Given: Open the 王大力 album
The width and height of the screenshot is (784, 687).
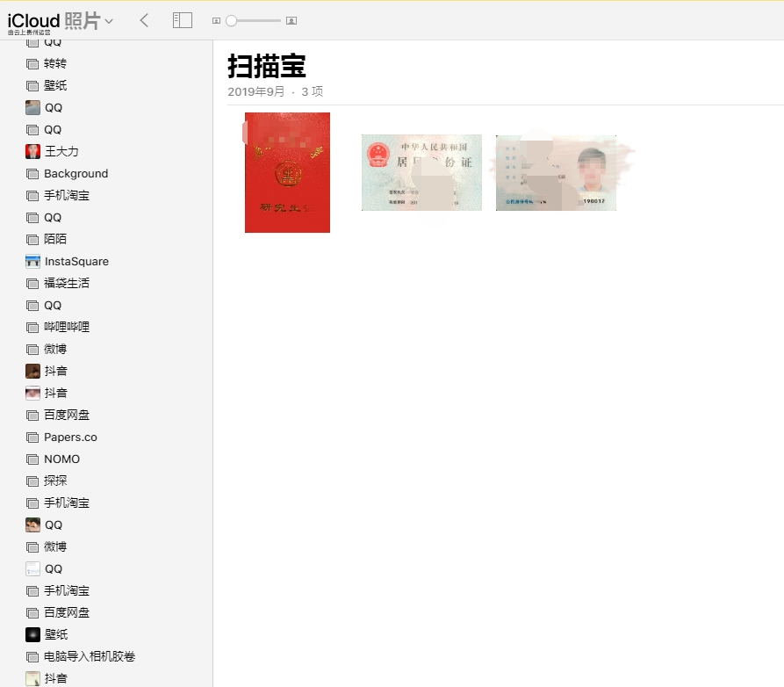Looking at the screenshot, I should [61, 152].
